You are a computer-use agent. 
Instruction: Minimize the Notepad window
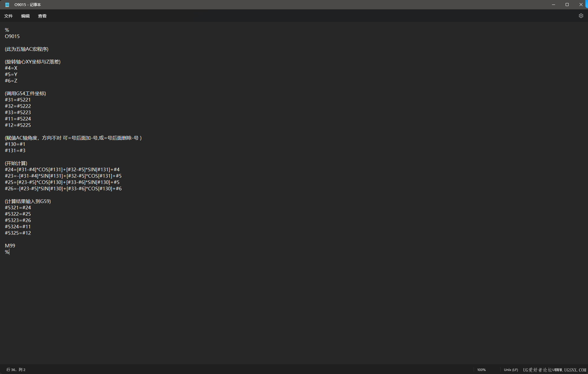pos(553,5)
